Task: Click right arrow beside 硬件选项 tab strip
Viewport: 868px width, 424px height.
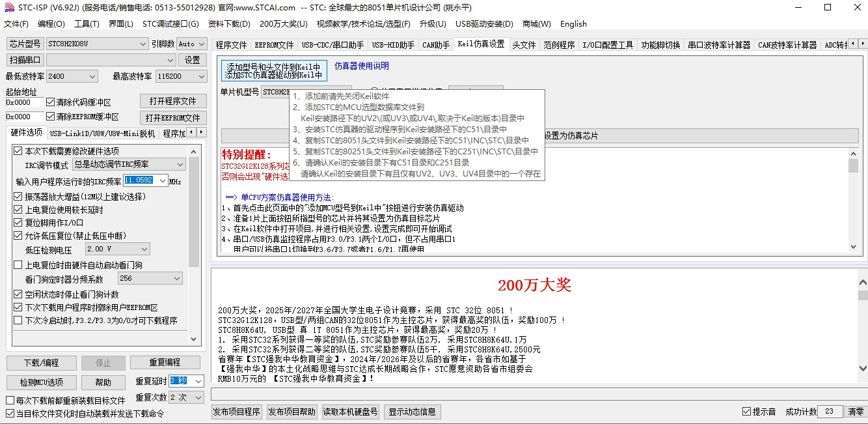Action: point(202,134)
